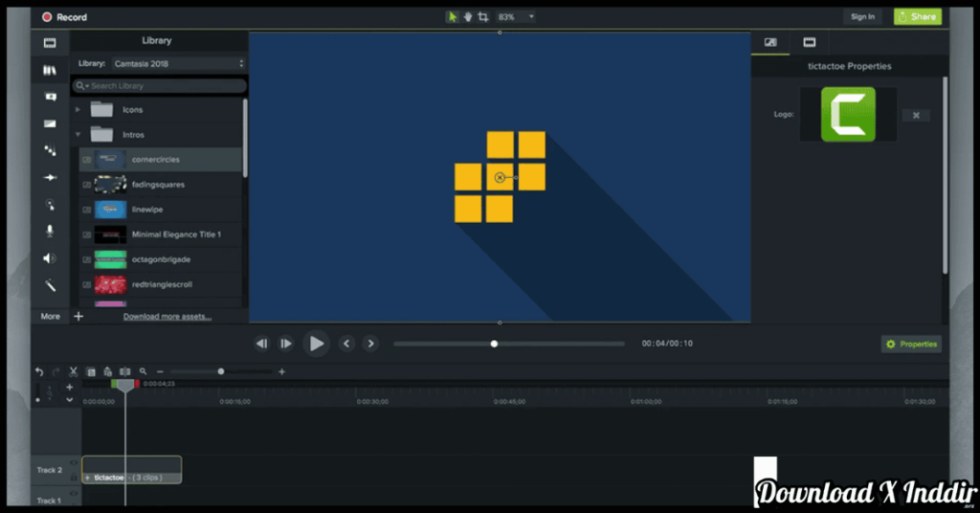Viewport: 980px width, 513px height.
Task: Toggle Track 2 visibility eye
Action: pos(74,463)
